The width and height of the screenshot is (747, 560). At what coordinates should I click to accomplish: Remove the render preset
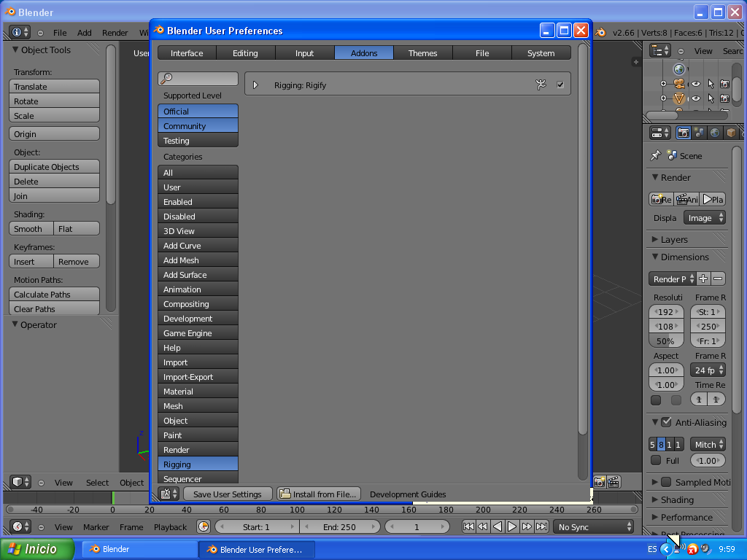coord(718,279)
